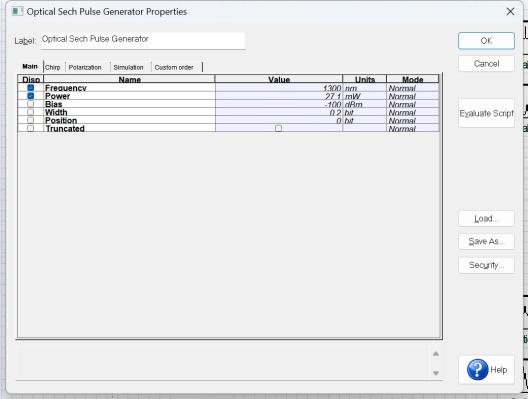This screenshot has height=399, width=528.
Task: Uncheck the Power display checkbox
Action: tap(31, 96)
